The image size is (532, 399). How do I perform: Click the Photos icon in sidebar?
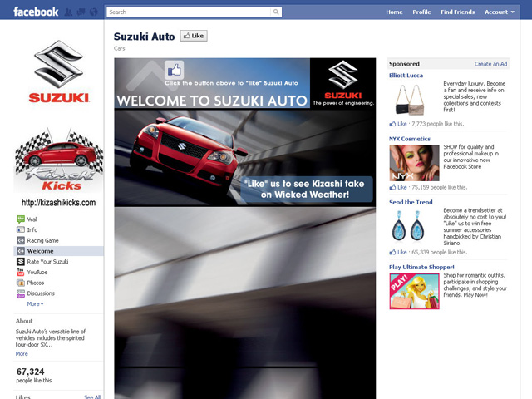point(21,283)
